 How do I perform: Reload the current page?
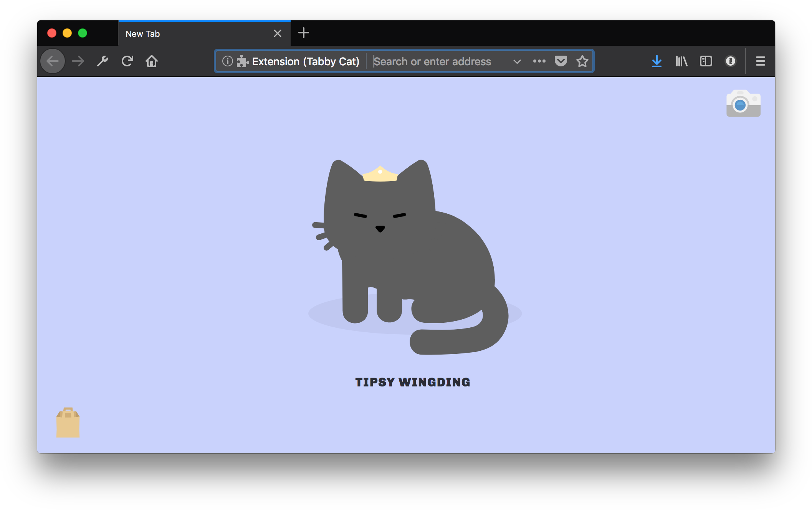coord(127,61)
